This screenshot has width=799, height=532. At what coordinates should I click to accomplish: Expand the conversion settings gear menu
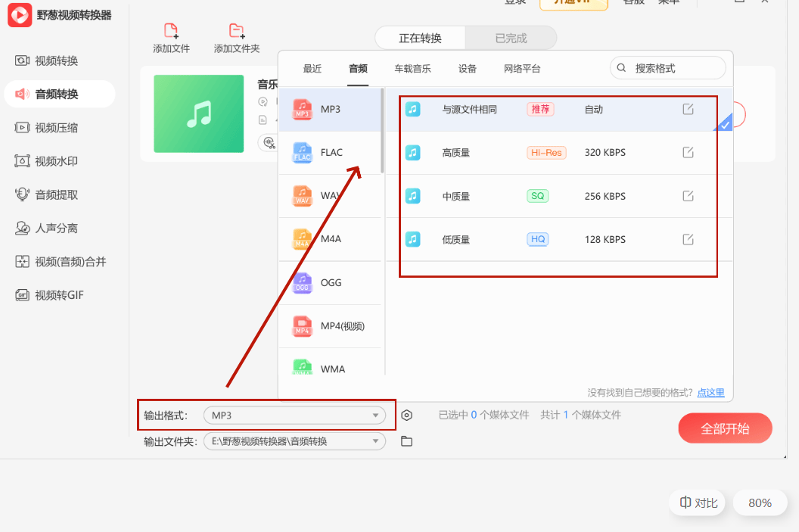click(407, 415)
